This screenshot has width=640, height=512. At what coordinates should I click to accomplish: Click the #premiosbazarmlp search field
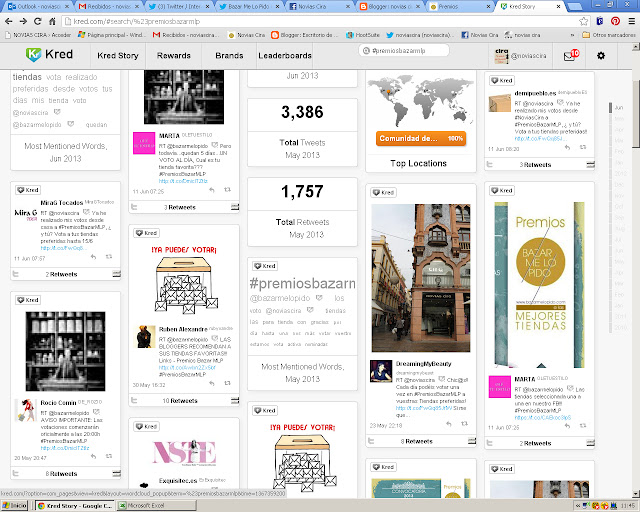[404, 51]
